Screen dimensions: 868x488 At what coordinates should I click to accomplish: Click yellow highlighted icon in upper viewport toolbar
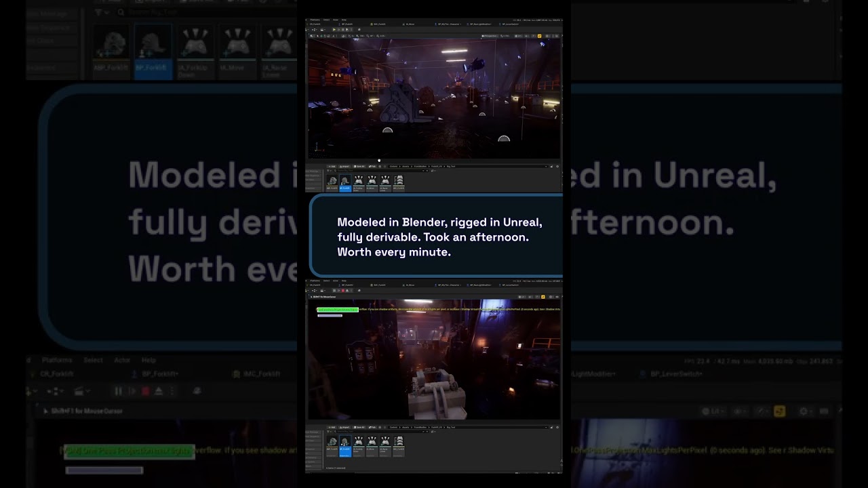pyautogui.click(x=540, y=35)
